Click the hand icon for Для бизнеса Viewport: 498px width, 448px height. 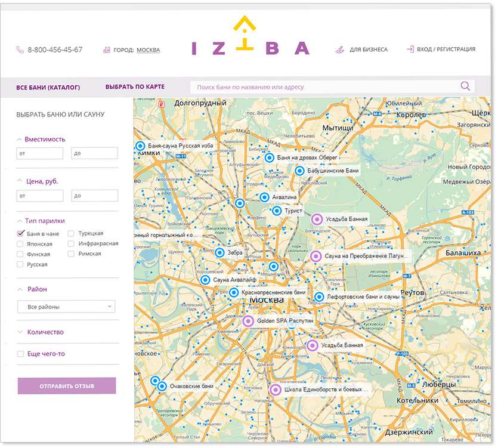[x=340, y=50]
